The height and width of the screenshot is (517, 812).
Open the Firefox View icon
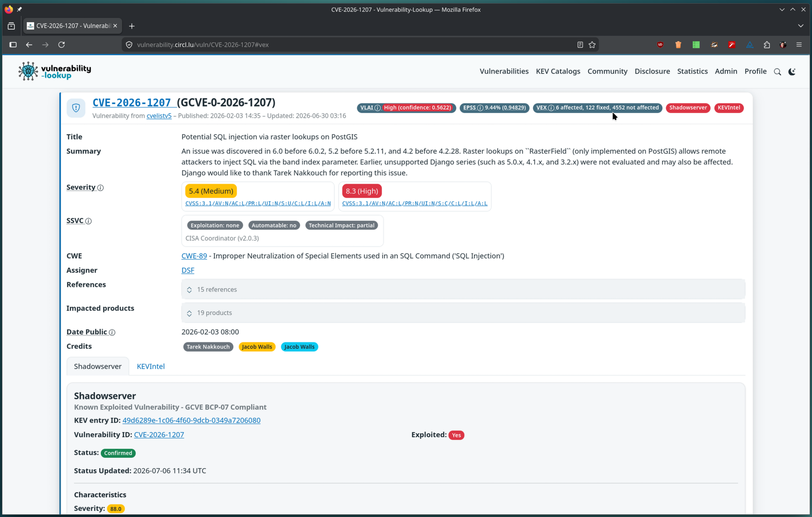11,26
